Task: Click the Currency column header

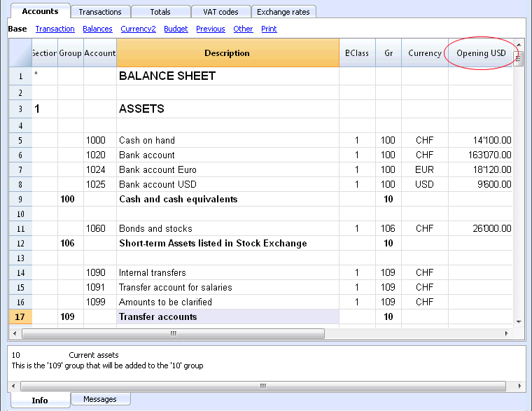Action: point(425,53)
